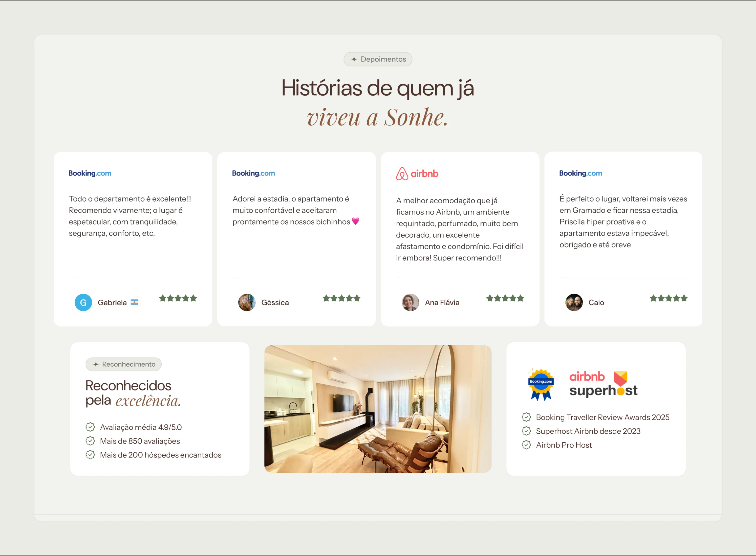
Task: Click the Argentina flag next to Gabriela
Action: 134,302
